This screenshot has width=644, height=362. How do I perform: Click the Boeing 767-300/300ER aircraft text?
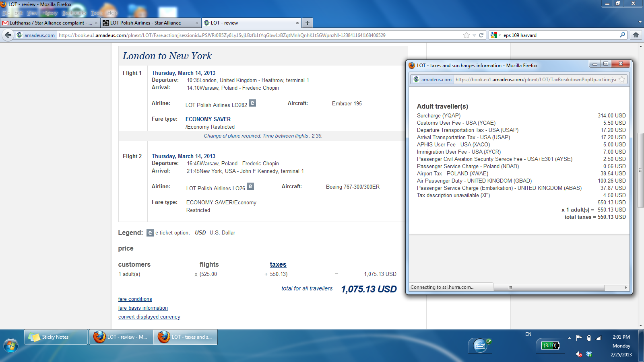353,187
